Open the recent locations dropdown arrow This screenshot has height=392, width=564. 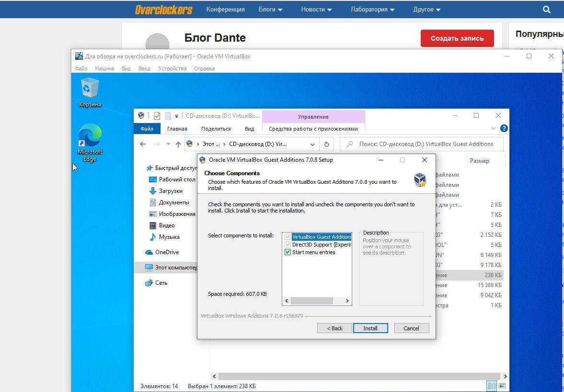coord(168,144)
